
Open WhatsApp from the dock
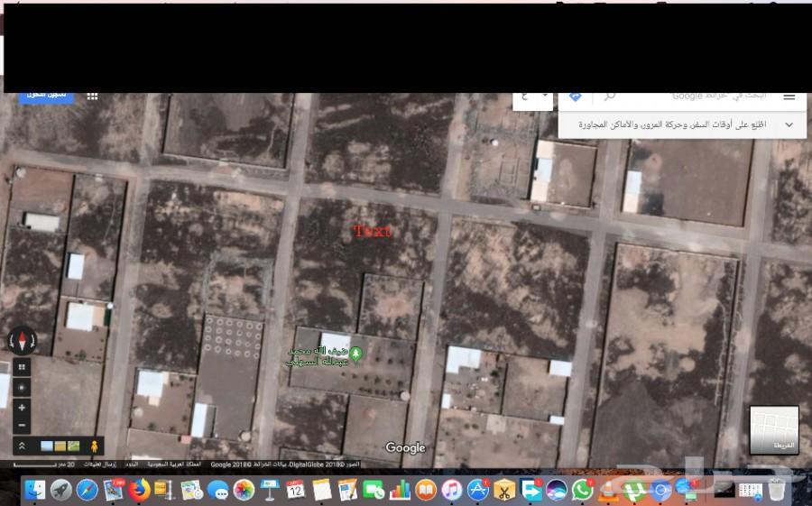[583, 490]
